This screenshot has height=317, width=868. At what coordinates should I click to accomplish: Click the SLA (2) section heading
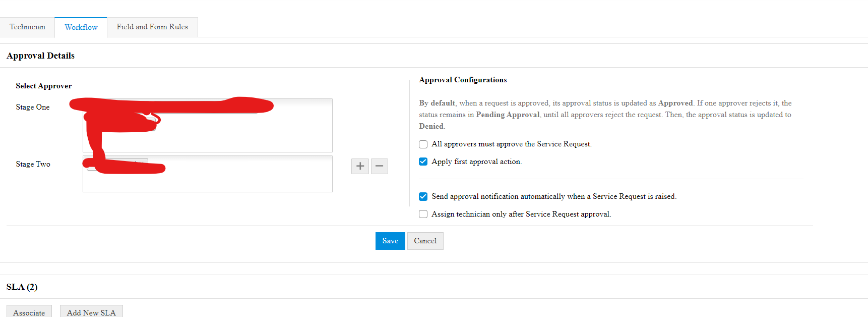tap(22, 287)
